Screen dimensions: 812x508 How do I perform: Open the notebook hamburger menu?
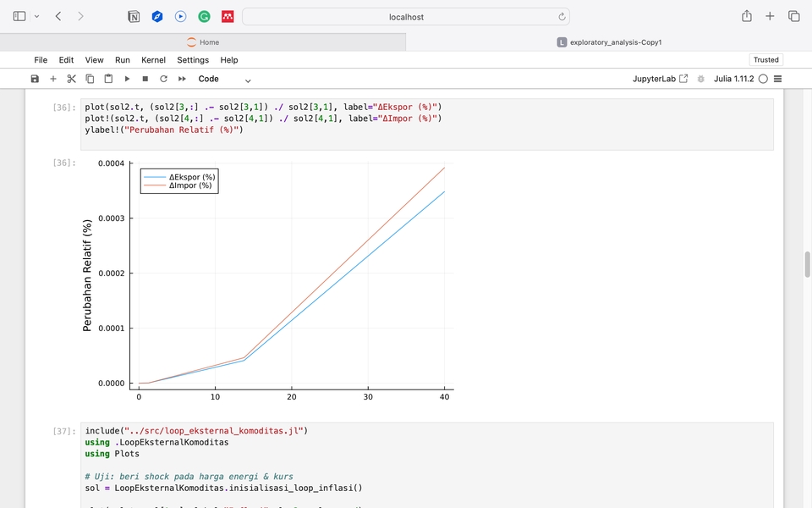click(778, 79)
